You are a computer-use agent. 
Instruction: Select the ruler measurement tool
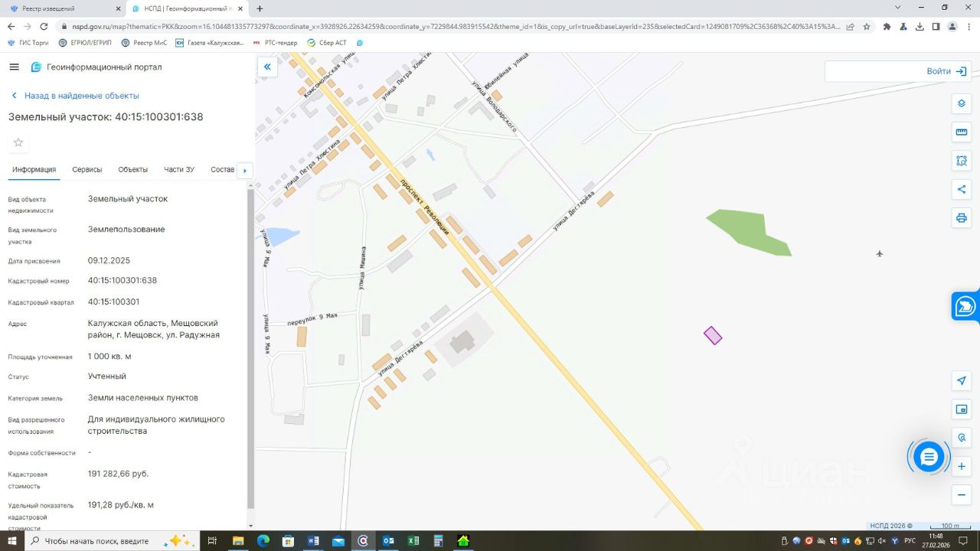click(x=962, y=132)
